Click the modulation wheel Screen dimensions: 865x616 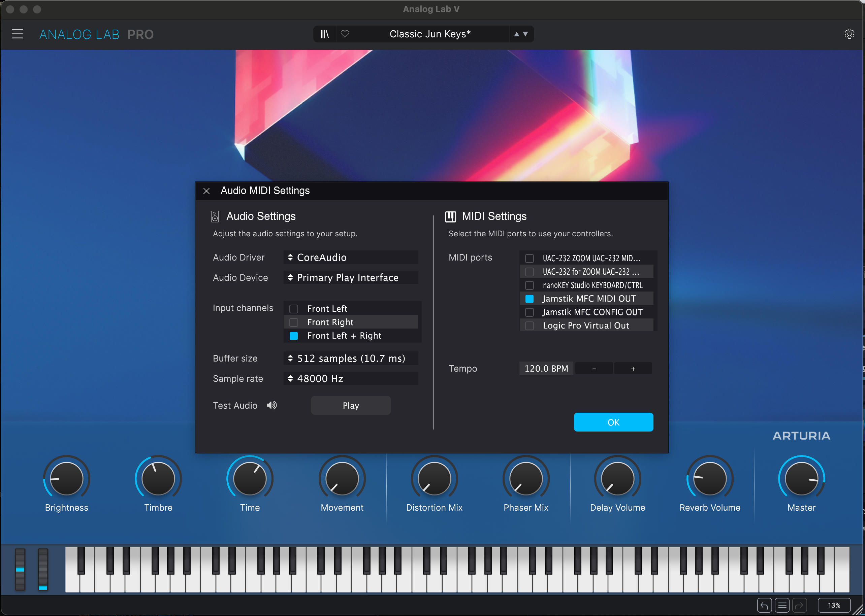pos(43,569)
